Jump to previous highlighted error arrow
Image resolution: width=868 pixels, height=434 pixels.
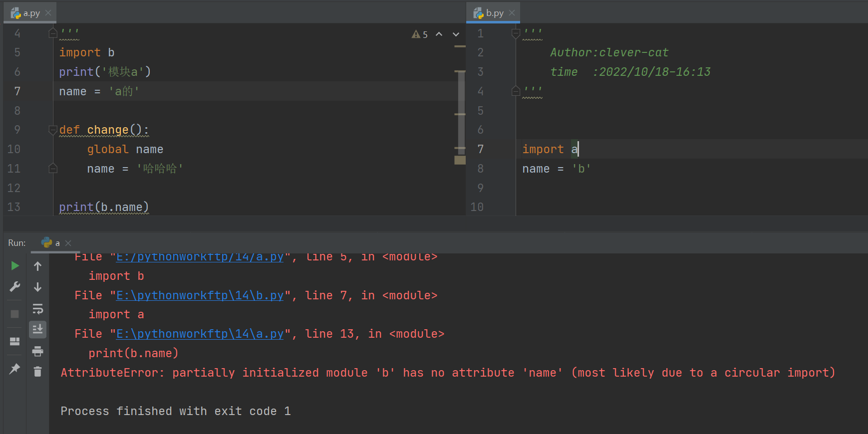tap(439, 34)
